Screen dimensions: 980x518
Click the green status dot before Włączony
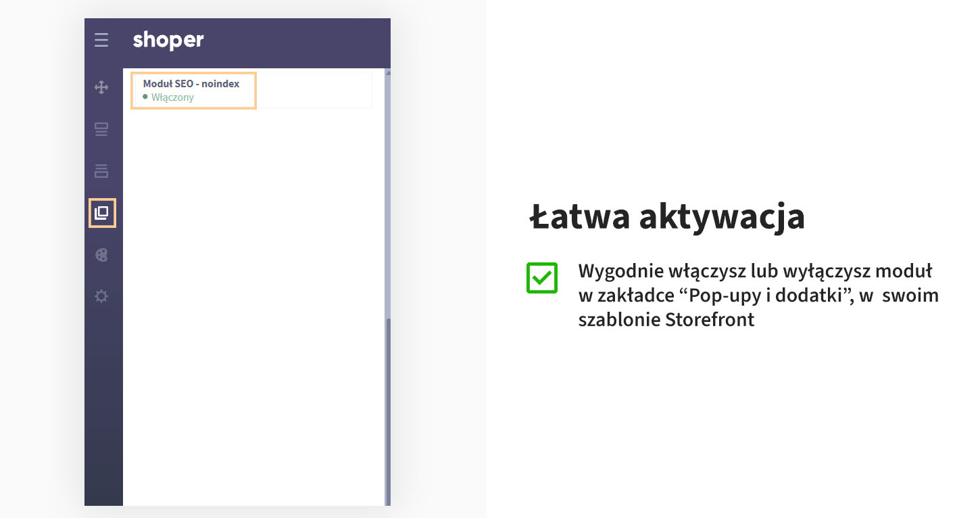145,97
